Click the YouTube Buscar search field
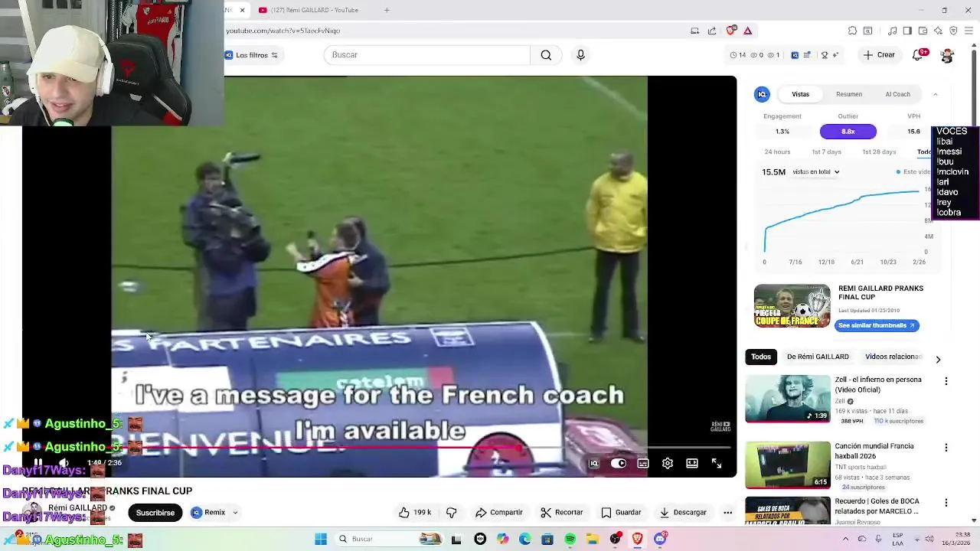The width and height of the screenshot is (980, 551). pyautogui.click(x=427, y=55)
